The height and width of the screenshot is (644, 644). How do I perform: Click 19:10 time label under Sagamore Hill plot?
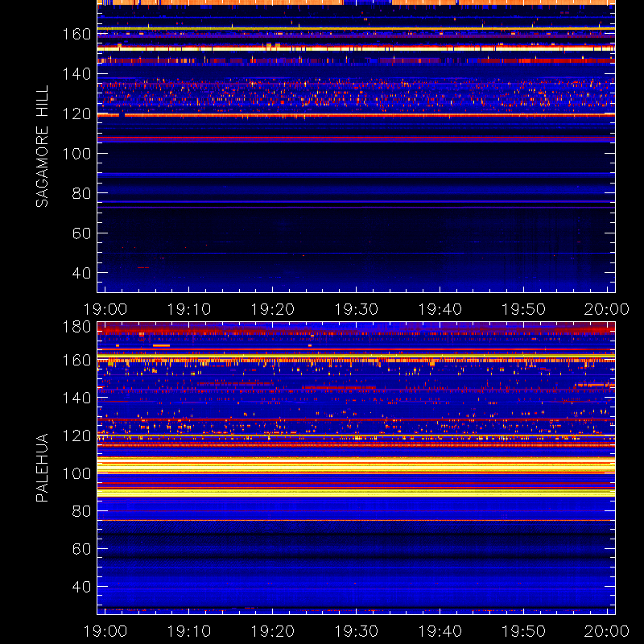[x=189, y=309]
